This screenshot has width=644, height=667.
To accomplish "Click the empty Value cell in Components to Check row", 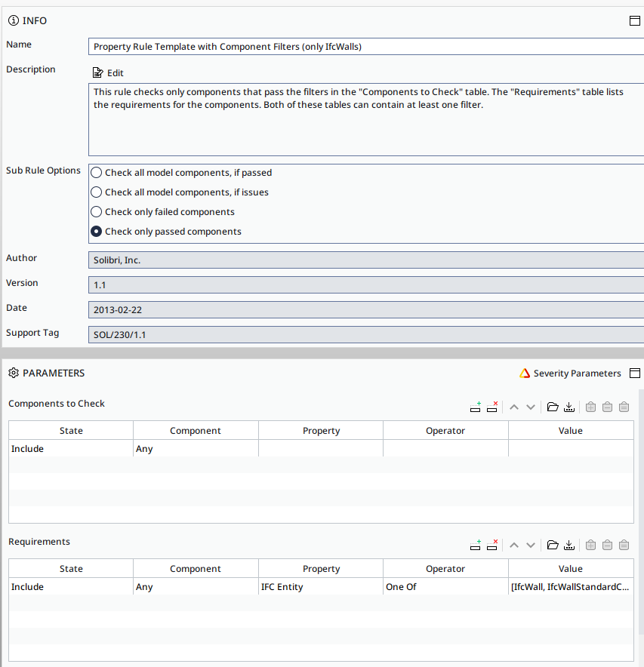I will (570, 448).
